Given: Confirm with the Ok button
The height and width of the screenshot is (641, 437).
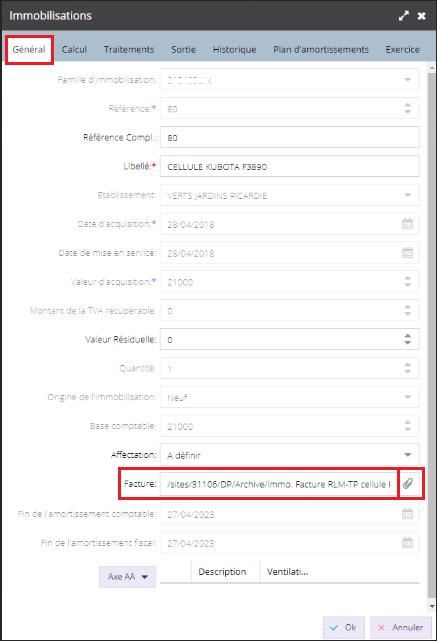Looking at the screenshot, I should point(343,628).
